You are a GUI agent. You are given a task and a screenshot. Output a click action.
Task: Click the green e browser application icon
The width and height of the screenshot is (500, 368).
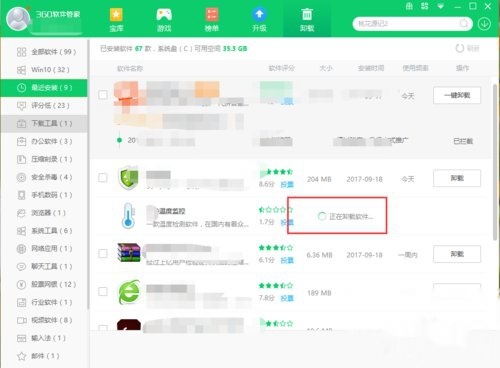click(x=129, y=292)
